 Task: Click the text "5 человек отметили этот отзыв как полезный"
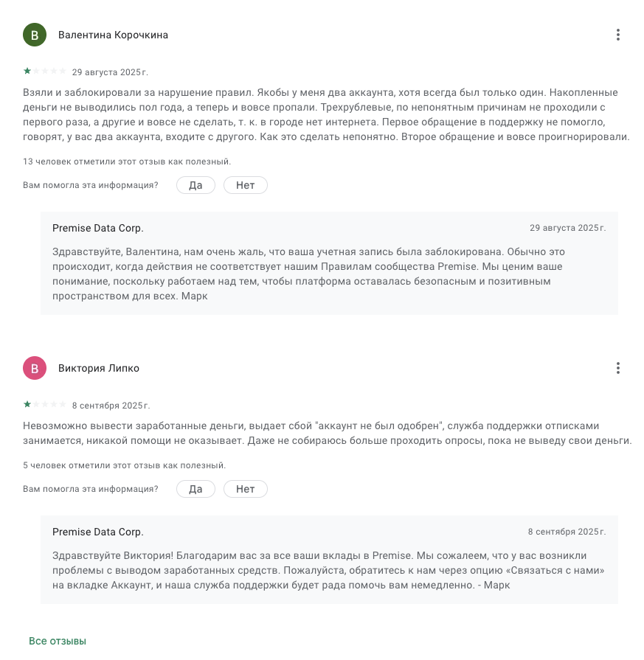pos(124,465)
